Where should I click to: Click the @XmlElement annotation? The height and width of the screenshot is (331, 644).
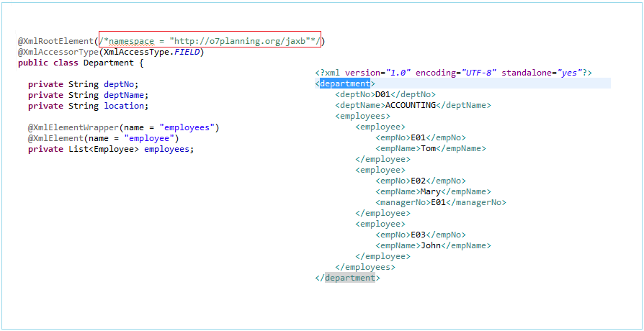point(56,138)
